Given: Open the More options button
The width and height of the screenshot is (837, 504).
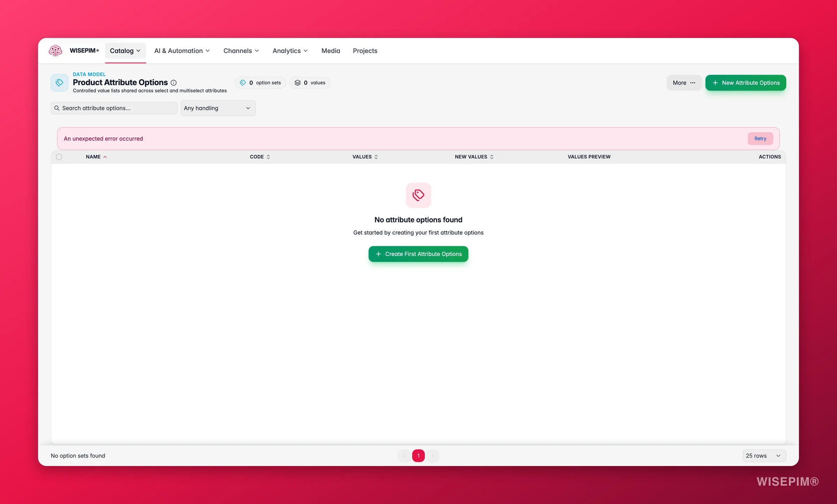Looking at the screenshot, I should 684,83.
